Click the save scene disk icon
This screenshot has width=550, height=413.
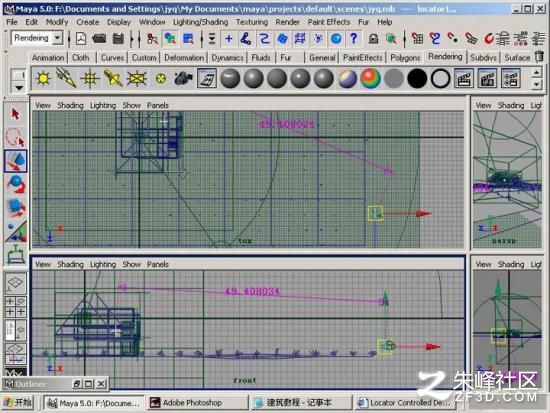(119, 38)
